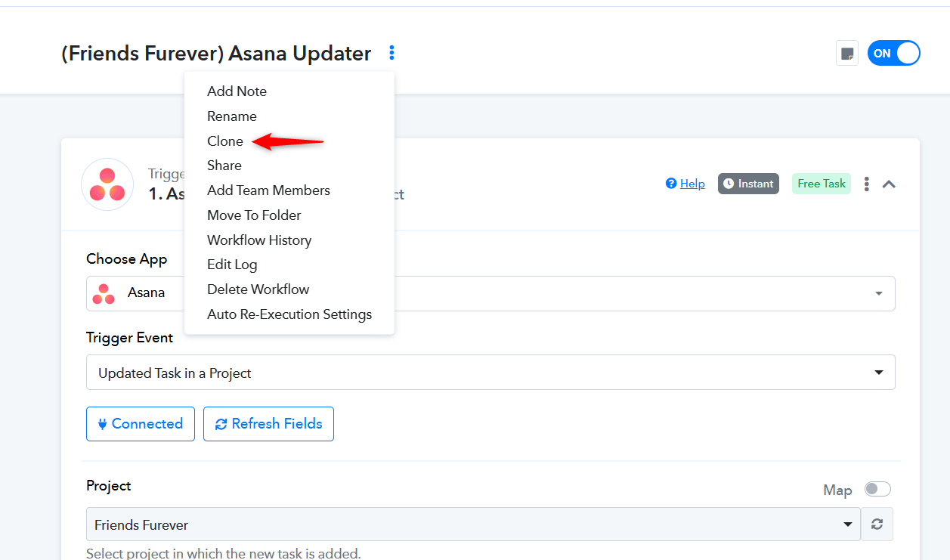Choose Delete Workflow in the menu

pyautogui.click(x=258, y=289)
